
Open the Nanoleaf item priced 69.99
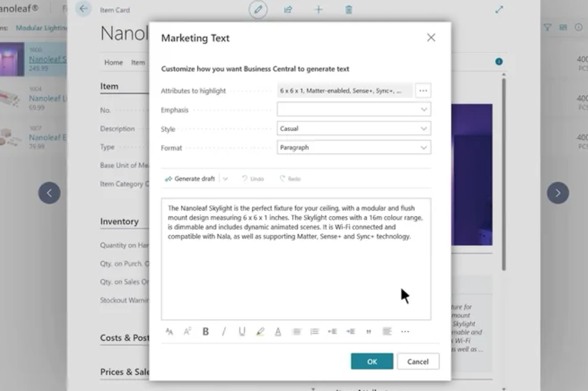pos(47,99)
